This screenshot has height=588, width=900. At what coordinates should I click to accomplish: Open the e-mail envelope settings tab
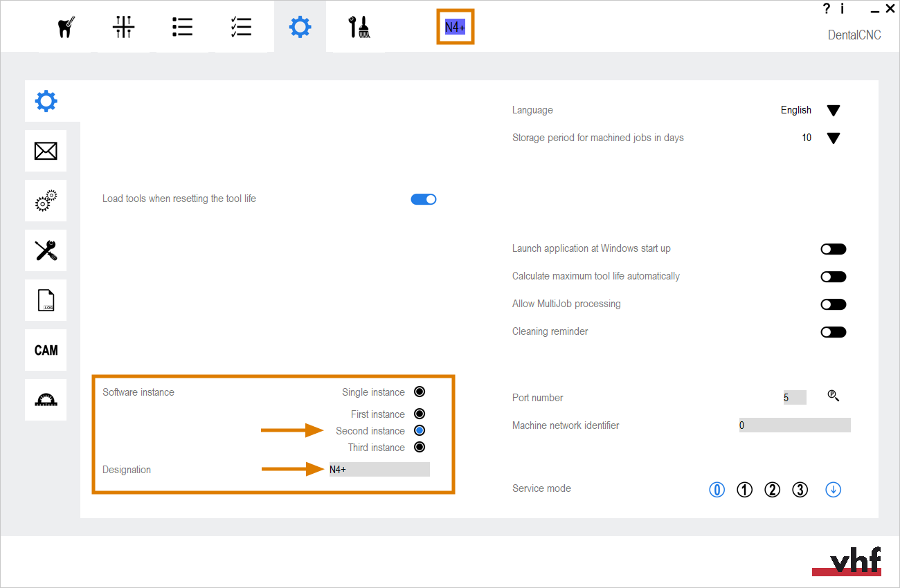click(x=46, y=151)
